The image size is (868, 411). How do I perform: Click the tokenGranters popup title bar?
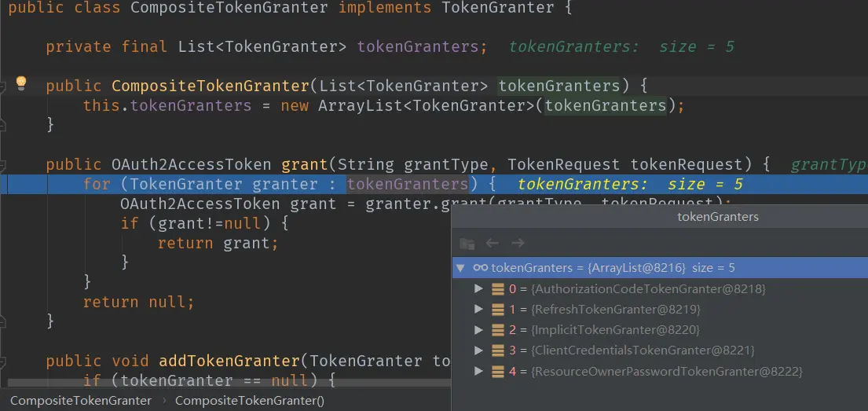point(660,217)
